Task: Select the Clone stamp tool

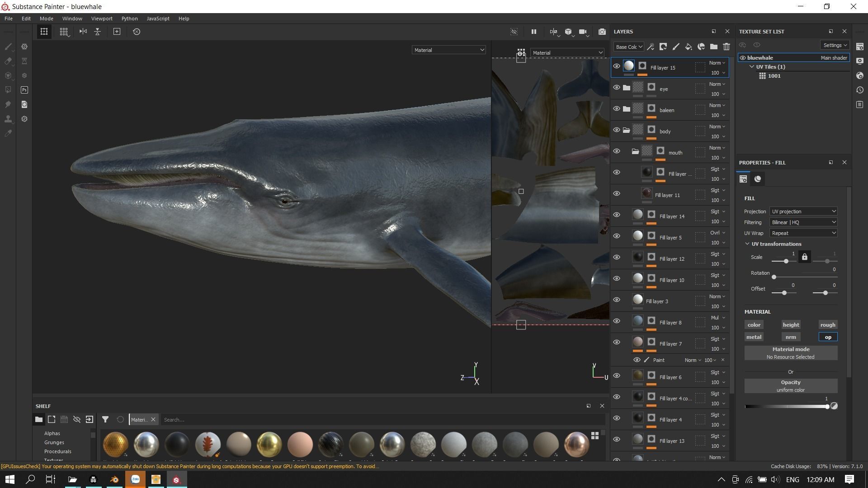Action: tap(8, 119)
